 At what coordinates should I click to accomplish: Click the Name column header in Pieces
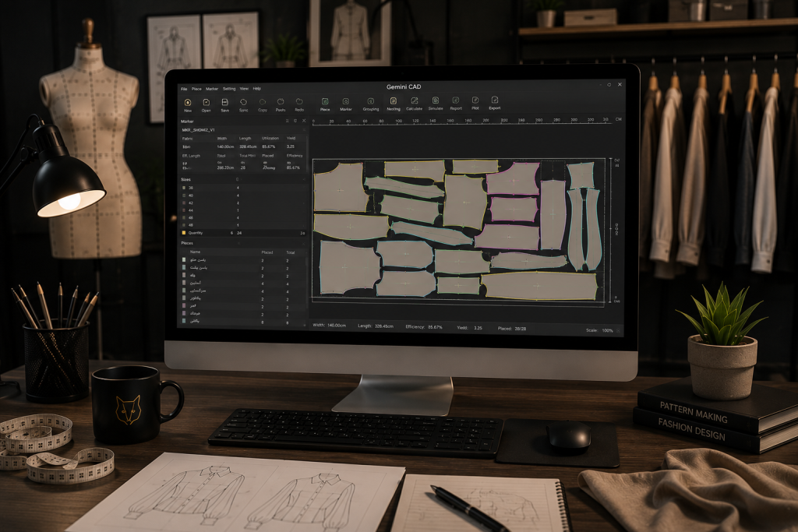pos(195,252)
